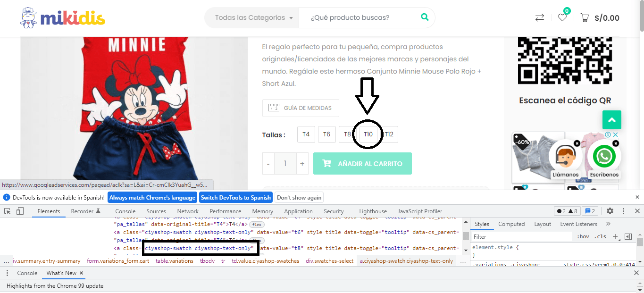
Task: Close DevTools panel
Action: pos(636,211)
